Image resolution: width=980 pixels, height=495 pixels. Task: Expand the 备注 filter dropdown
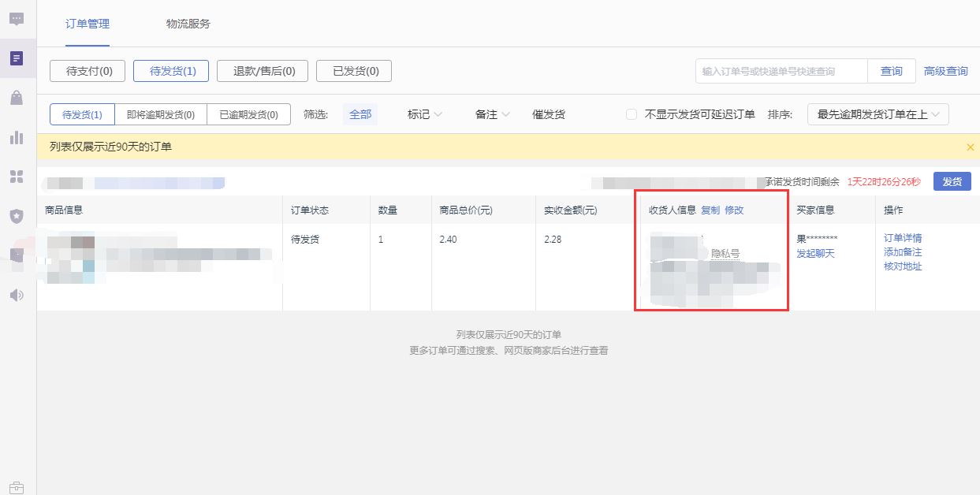click(x=492, y=114)
